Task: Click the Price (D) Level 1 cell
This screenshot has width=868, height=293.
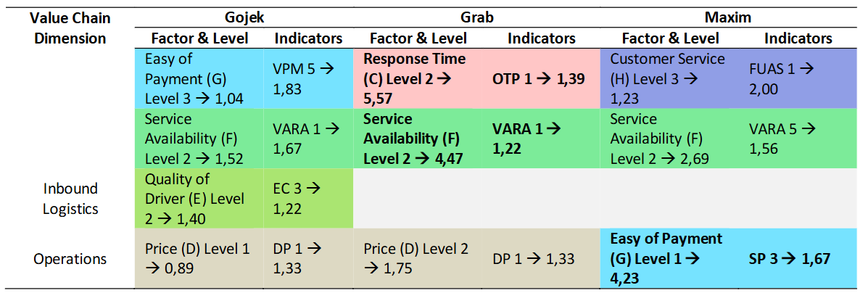Action: [197, 259]
